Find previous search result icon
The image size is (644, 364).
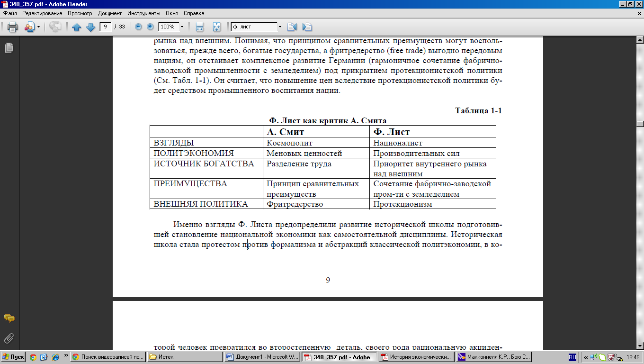(292, 27)
